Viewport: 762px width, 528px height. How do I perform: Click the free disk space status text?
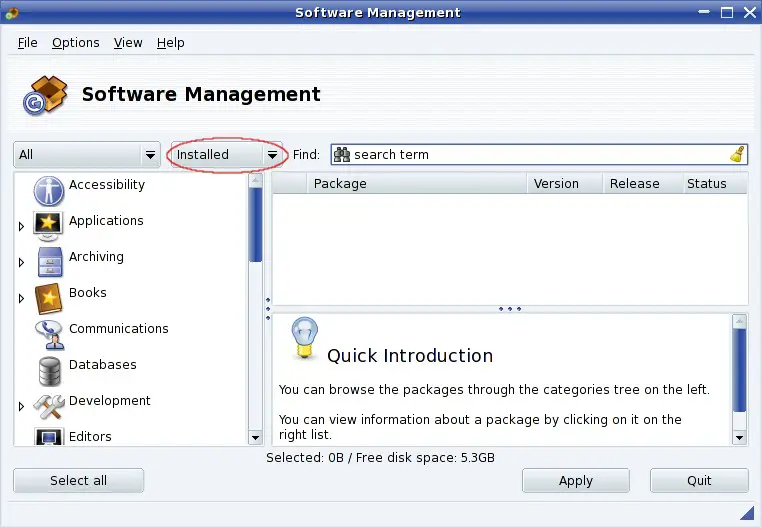pos(380,458)
